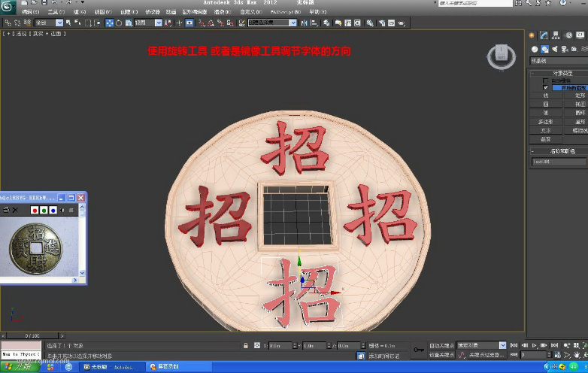
Task: Select the Rotate tool icon
Action: click(x=119, y=23)
